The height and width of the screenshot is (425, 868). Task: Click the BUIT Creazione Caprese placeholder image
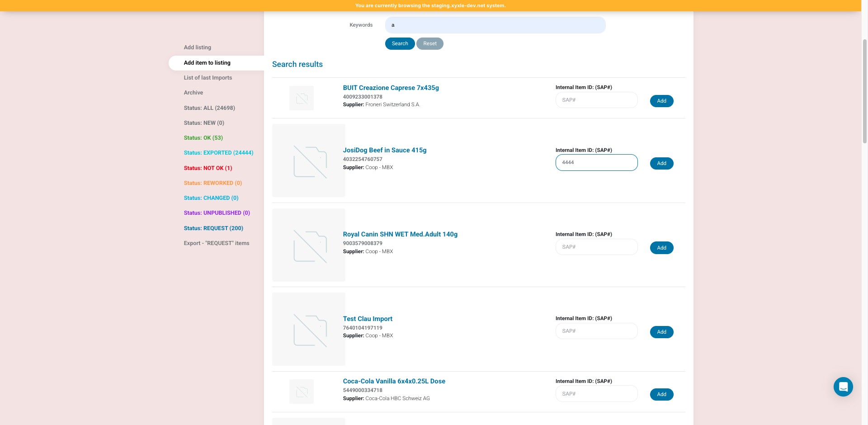click(x=302, y=98)
